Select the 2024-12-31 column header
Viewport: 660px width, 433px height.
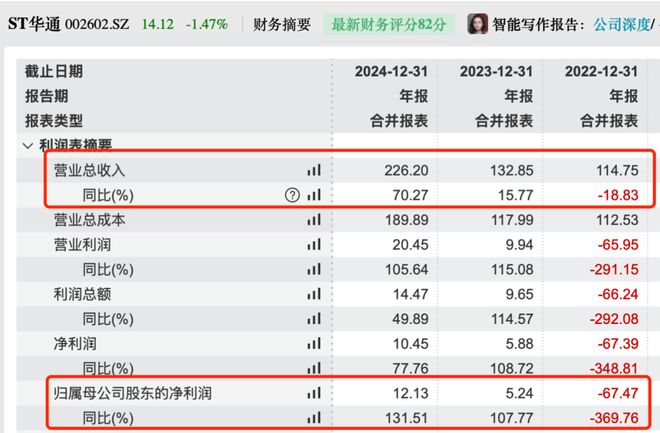[x=391, y=72]
